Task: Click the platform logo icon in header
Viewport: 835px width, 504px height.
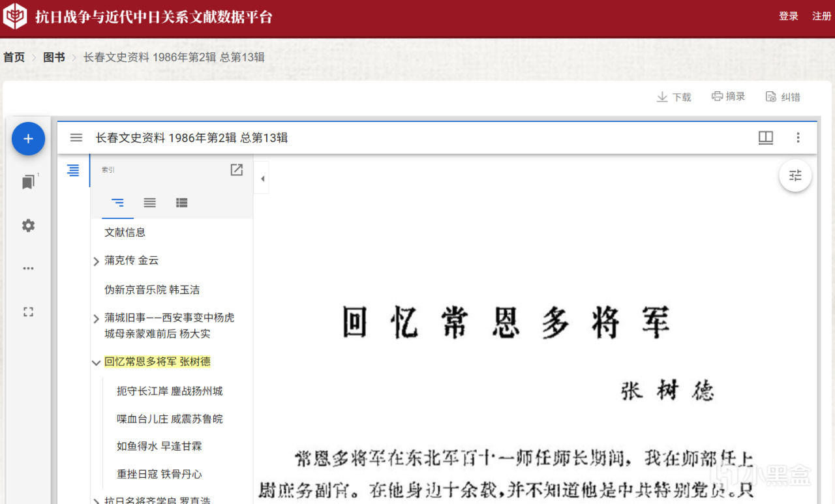Action: click(16, 16)
